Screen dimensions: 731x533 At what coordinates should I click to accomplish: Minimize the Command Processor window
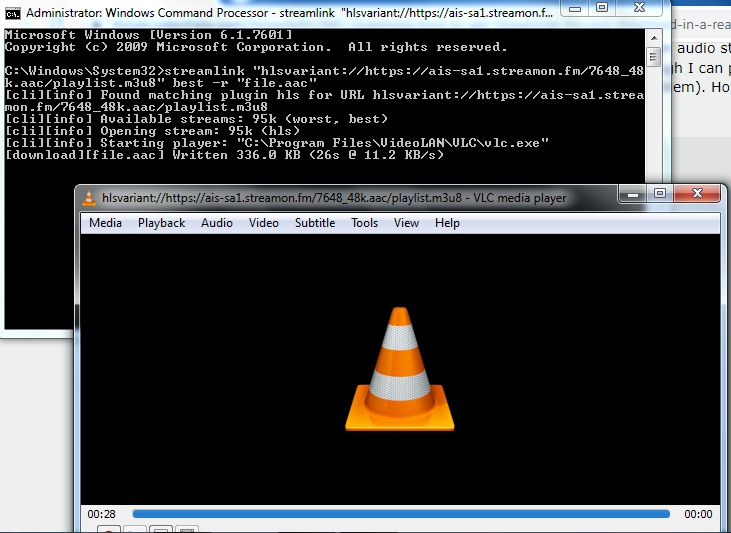coord(574,8)
